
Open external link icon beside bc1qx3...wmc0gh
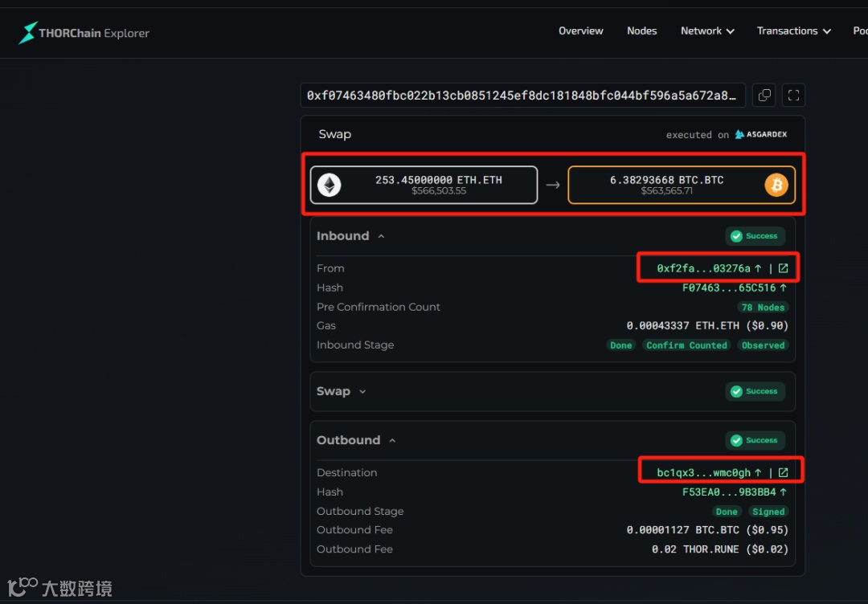[784, 472]
